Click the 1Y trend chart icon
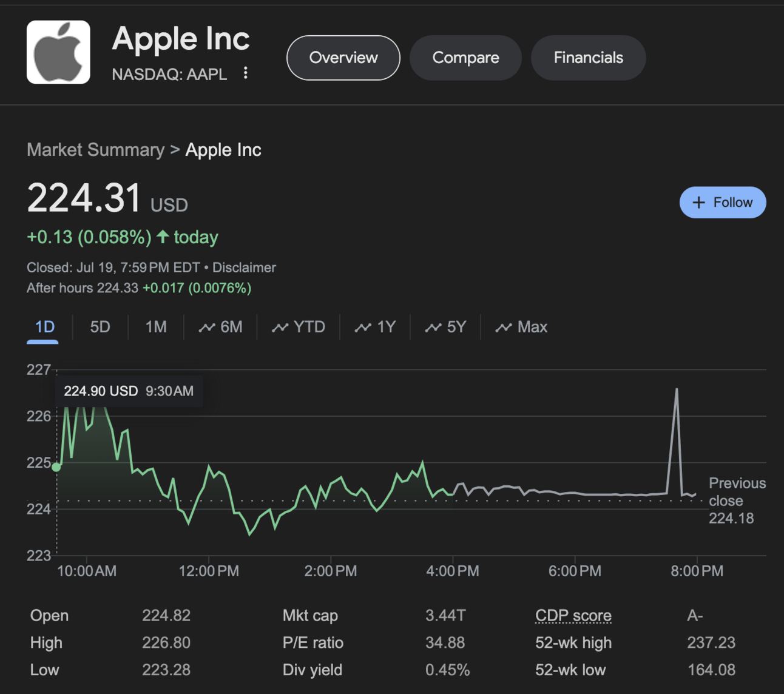Viewport: 784px width, 694px height. pyautogui.click(x=363, y=328)
